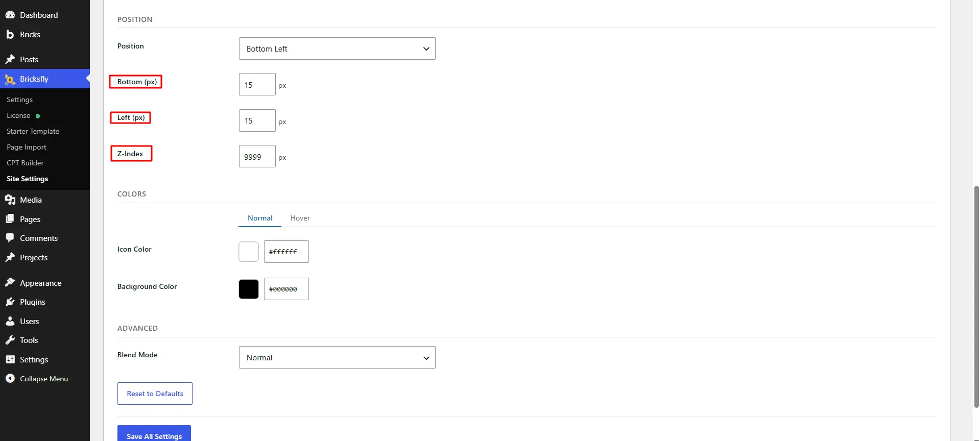Viewport: 980px width, 441px height.
Task: Click the Dashboard gauge icon
Action: pyautogui.click(x=10, y=15)
